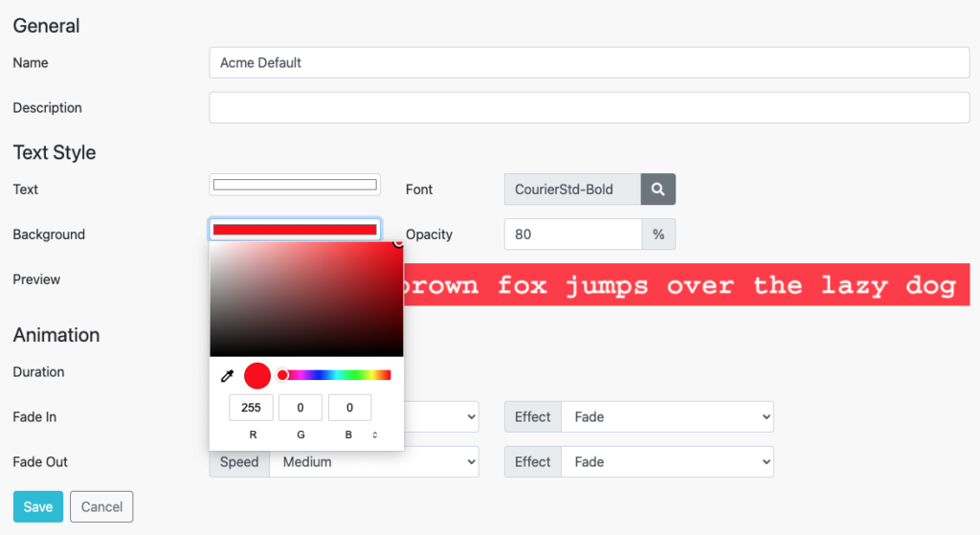Pick a color with the eyedropper tool
The width and height of the screenshot is (980, 535).
point(228,375)
